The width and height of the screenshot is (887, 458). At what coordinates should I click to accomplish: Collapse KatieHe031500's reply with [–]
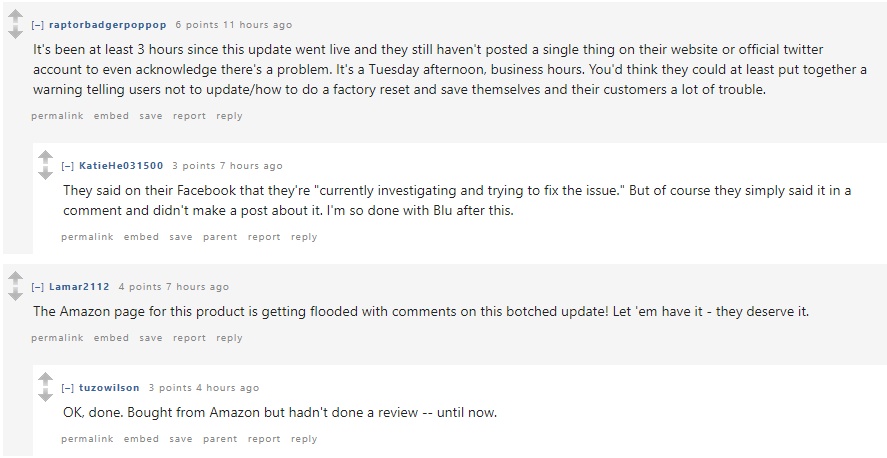pos(67,166)
